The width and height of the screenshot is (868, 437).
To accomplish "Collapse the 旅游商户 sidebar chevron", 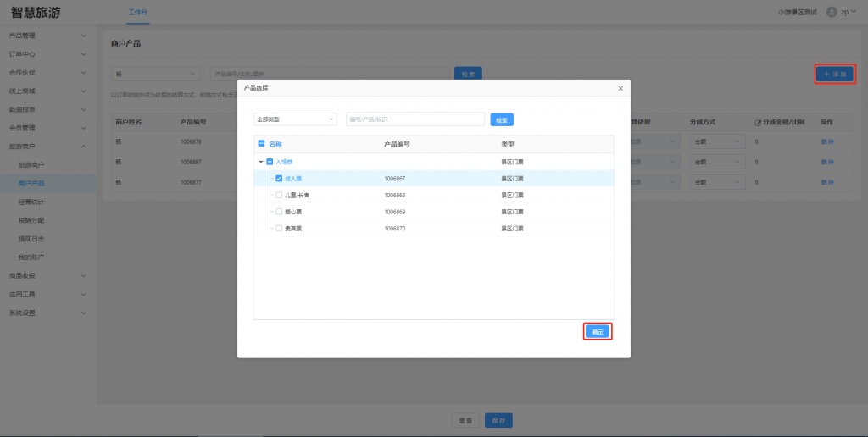I will point(83,147).
